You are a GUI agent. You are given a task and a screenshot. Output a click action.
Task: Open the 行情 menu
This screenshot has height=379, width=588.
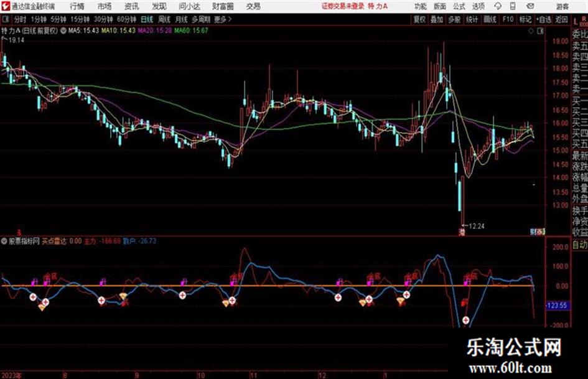[77, 6]
